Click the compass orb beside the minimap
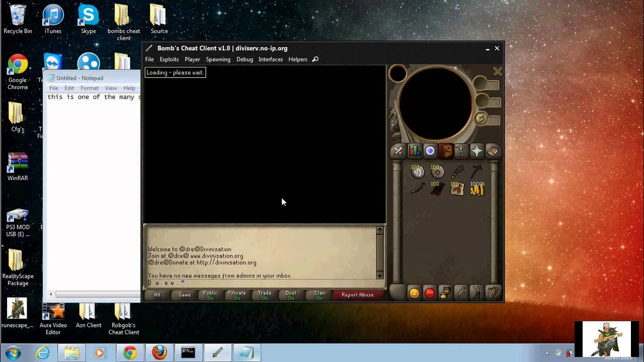Image resolution: width=644 pixels, height=362 pixels. 397,74
